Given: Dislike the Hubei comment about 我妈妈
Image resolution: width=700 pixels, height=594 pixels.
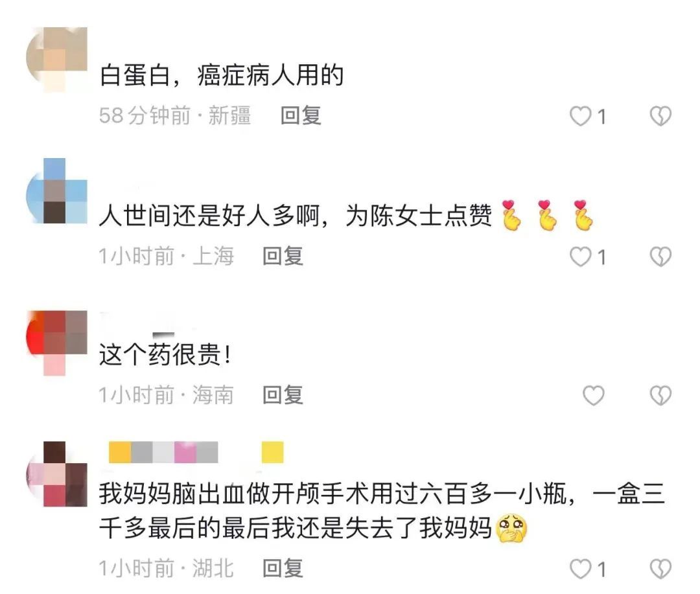Looking at the screenshot, I should click(x=660, y=569).
